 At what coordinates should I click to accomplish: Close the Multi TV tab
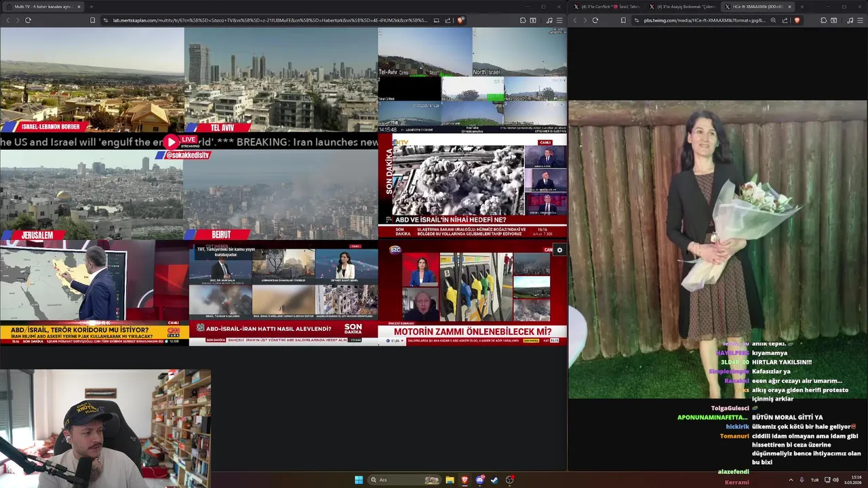pos(79,7)
